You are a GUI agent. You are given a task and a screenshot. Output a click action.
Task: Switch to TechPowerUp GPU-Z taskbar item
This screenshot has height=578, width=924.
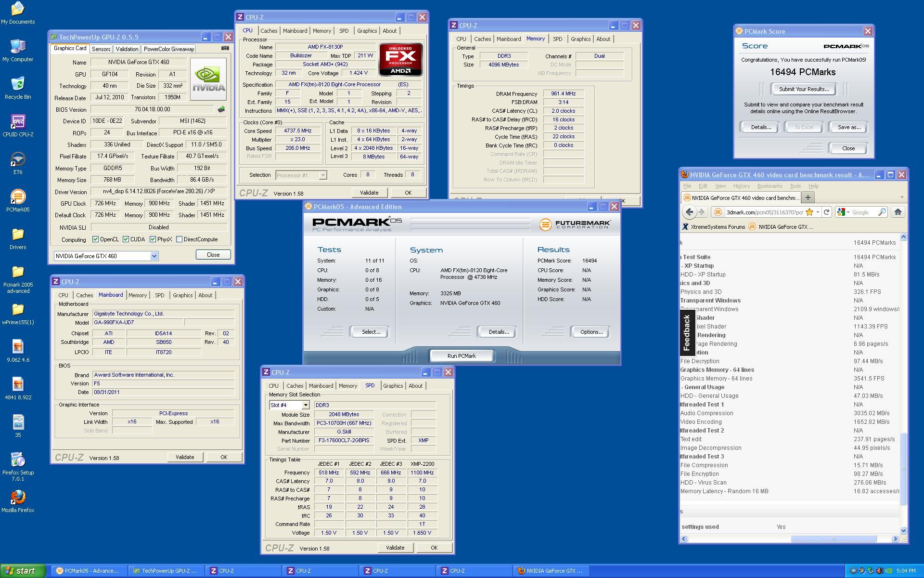[166, 571]
